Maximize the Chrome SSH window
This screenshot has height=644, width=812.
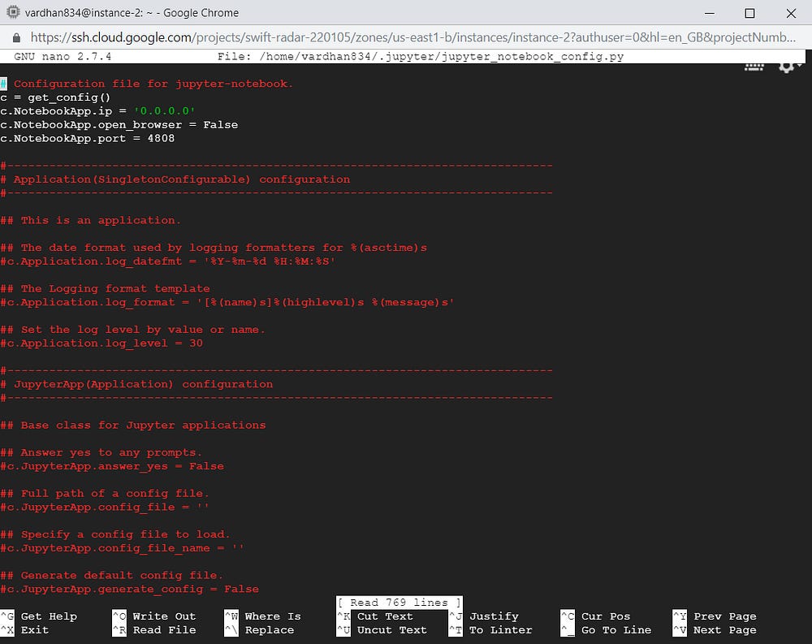(749, 14)
